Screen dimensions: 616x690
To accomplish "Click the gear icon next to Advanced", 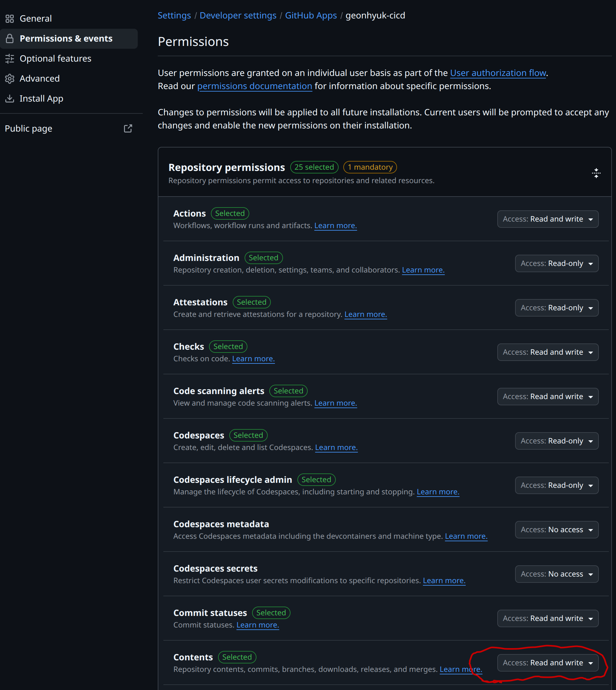I will pos(9,78).
